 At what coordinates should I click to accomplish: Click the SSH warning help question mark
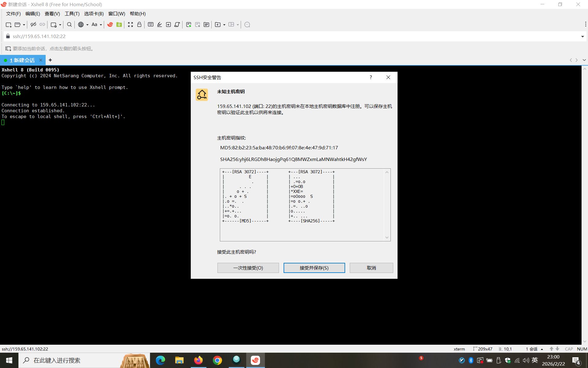coord(371,77)
